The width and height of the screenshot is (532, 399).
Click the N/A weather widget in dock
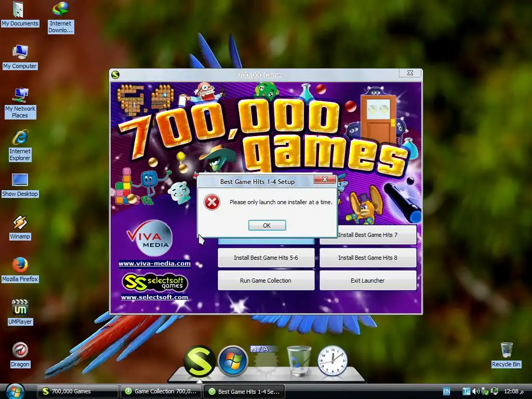coord(265,360)
